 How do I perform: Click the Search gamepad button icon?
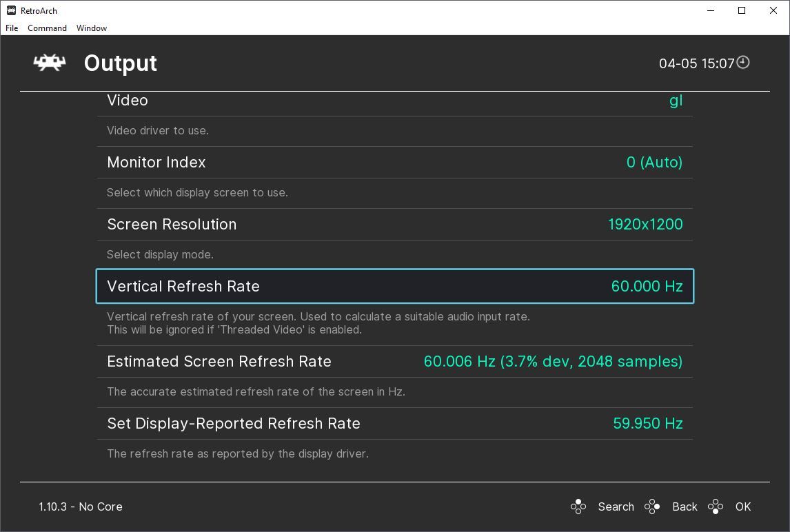[x=578, y=507]
